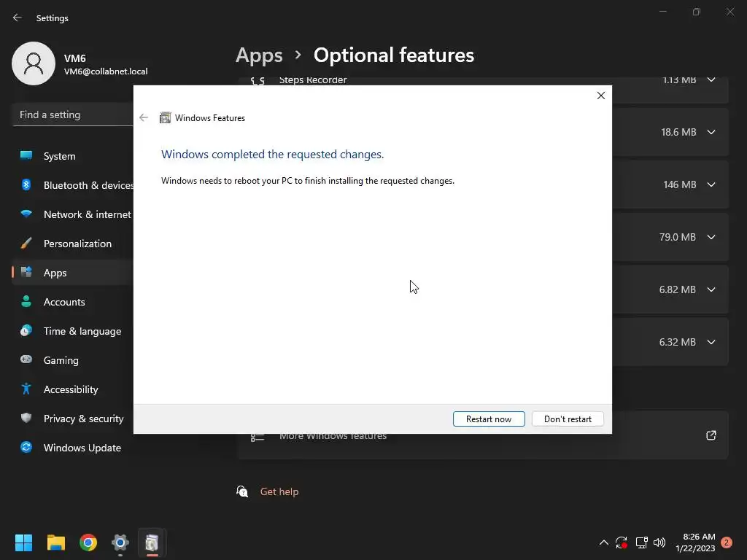Image resolution: width=747 pixels, height=560 pixels.
Task: Launch Google Chrome from taskbar
Action: coord(88,542)
